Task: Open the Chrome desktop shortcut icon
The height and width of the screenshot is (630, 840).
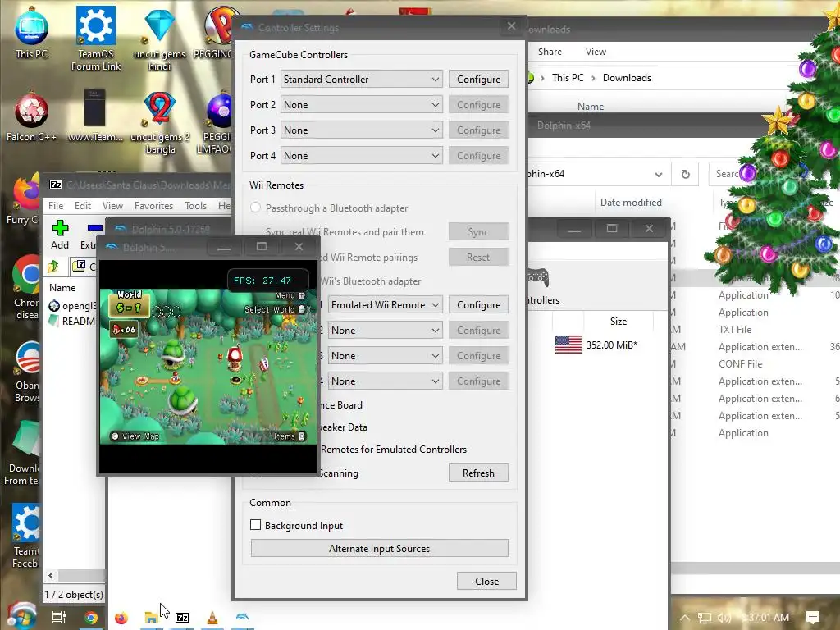Action: pos(27,287)
